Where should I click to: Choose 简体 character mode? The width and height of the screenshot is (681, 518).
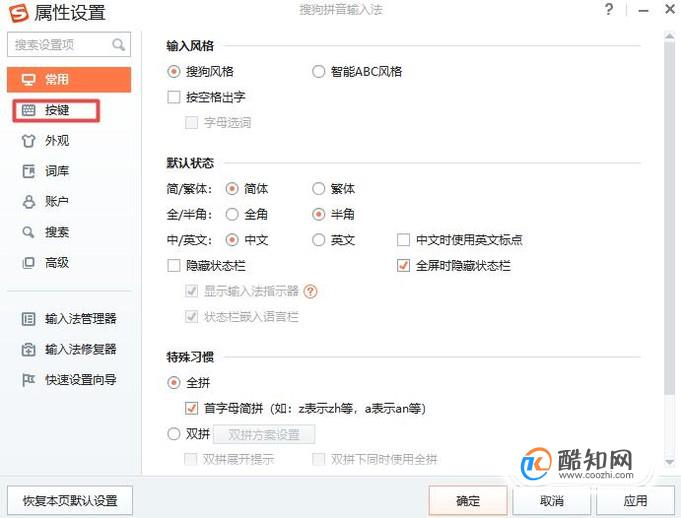coord(232,189)
